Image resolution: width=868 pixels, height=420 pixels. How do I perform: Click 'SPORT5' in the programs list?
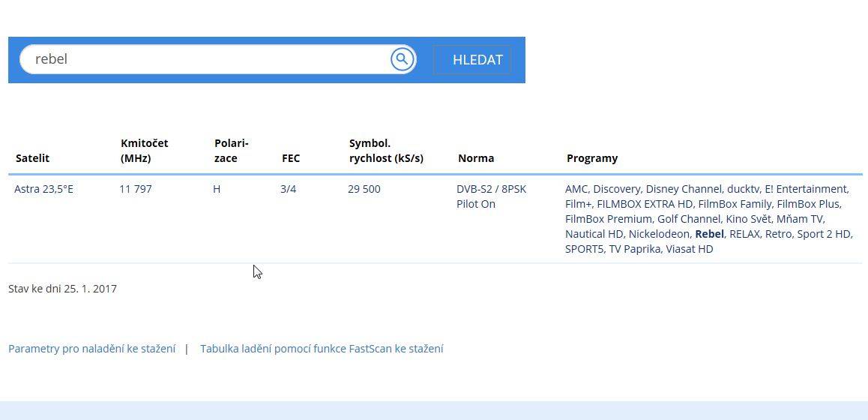pyautogui.click(x=584, y=249)
